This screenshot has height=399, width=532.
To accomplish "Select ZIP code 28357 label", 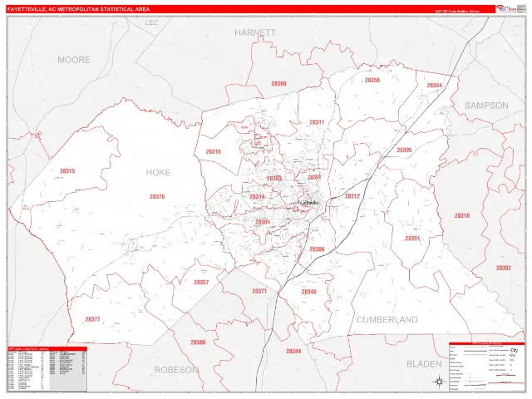I will [x=201, y=283].
